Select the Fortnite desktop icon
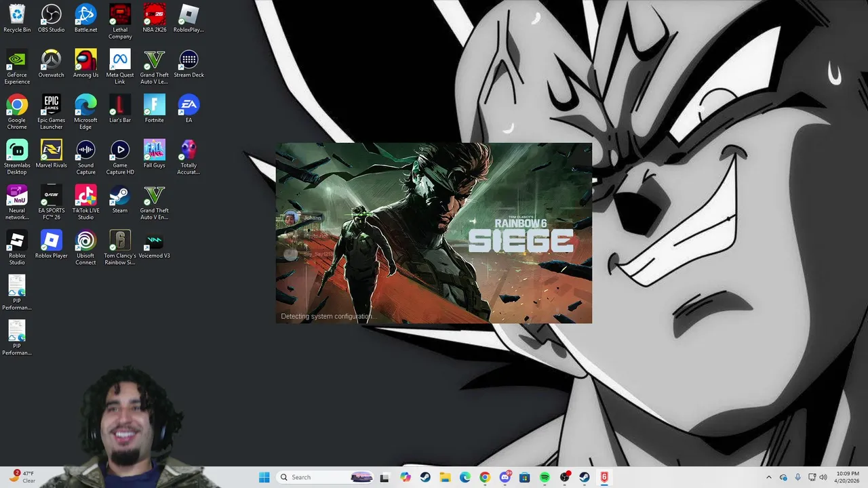 [x=154, y=109]
